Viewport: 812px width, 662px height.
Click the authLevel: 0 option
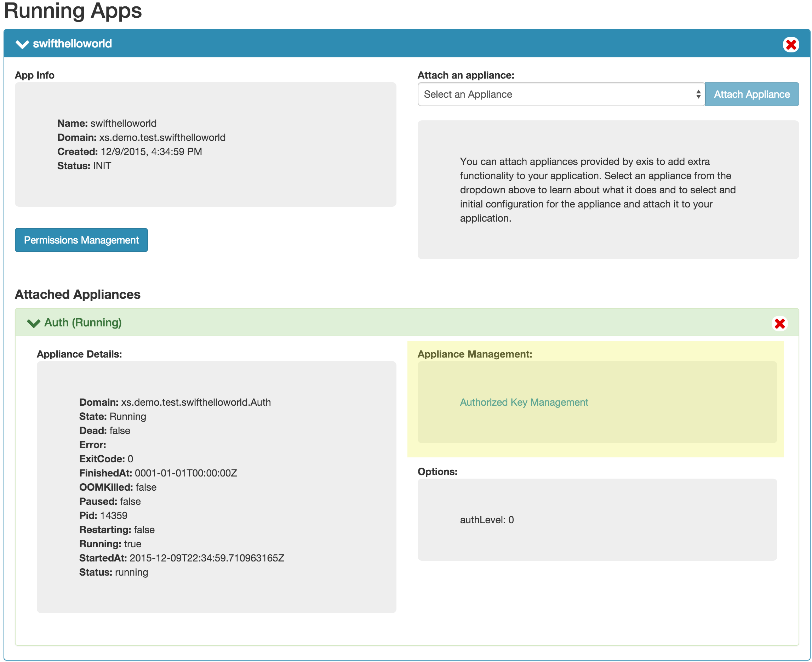486,520
